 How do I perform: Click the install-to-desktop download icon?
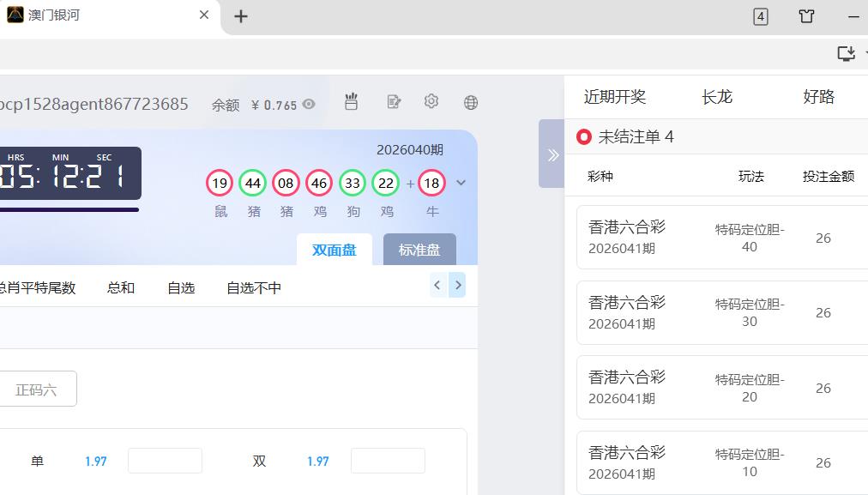(846, 54)
